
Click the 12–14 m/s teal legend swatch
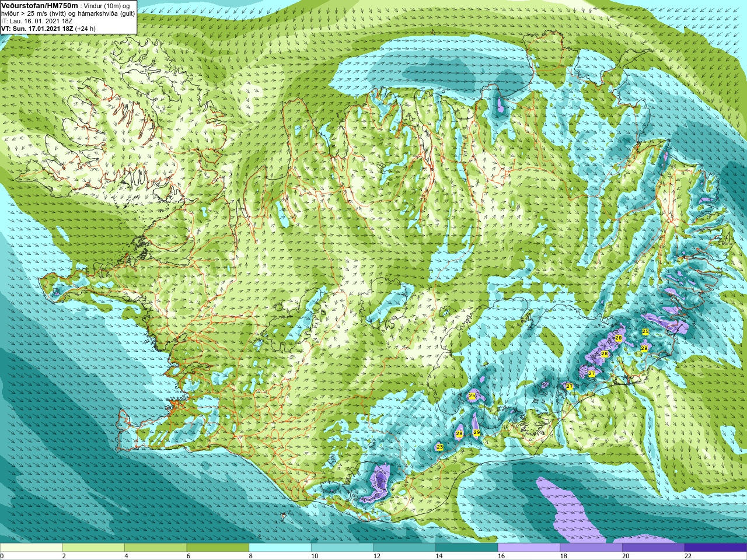(404, 548)
